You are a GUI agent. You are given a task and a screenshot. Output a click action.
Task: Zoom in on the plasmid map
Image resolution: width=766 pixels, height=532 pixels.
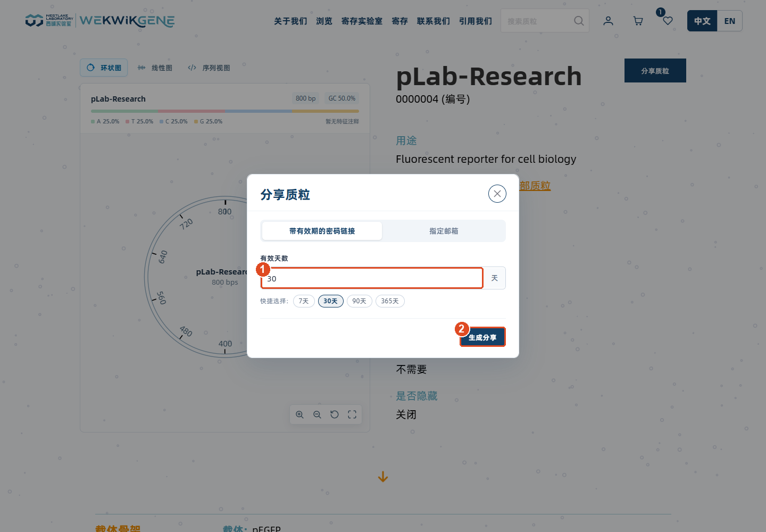300,414
